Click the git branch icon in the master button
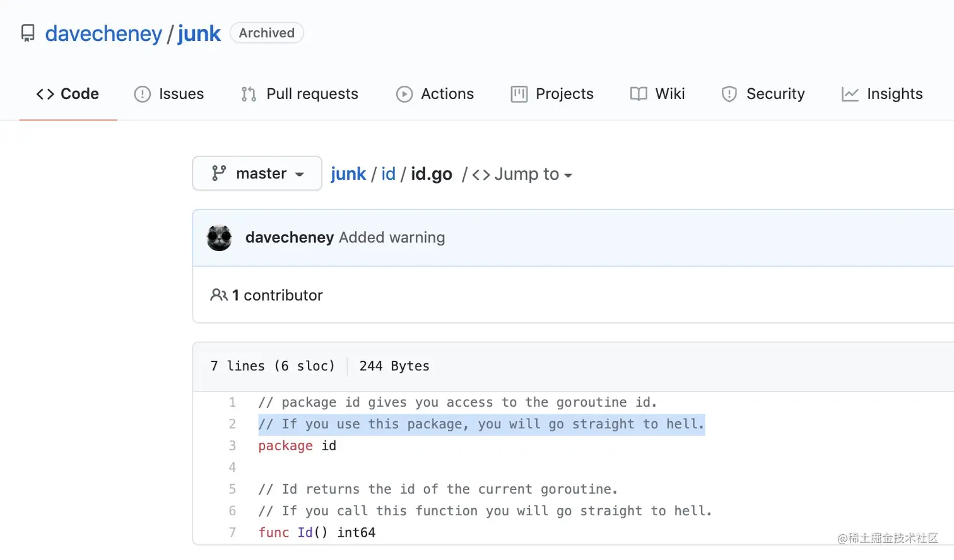This screenshot has height=560, width=954. click(219, 173)
